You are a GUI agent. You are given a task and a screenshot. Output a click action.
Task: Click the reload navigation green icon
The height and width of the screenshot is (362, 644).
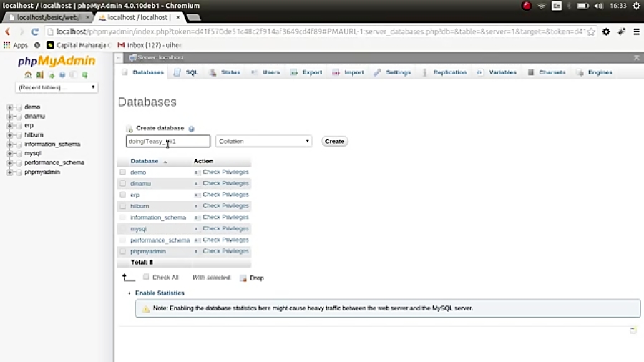(84, 74)
